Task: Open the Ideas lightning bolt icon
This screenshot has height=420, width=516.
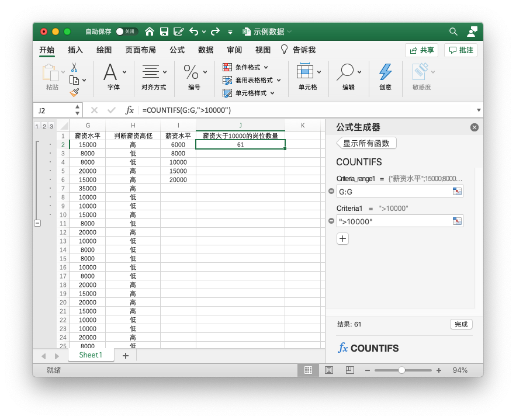Action: click(385, 72)
